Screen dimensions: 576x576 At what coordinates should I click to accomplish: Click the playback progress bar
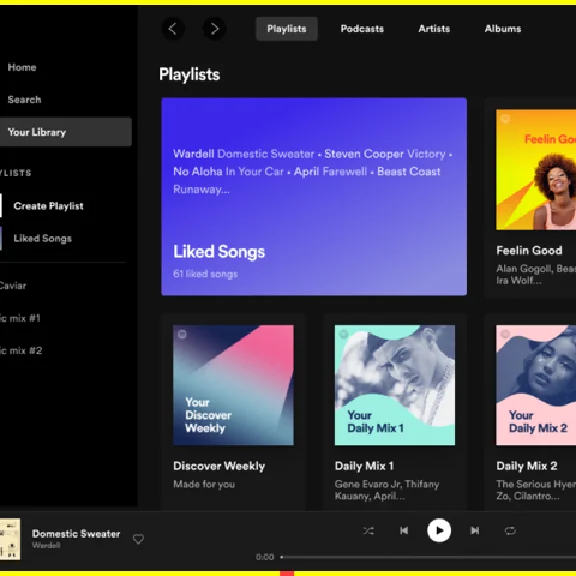[428, 557]
